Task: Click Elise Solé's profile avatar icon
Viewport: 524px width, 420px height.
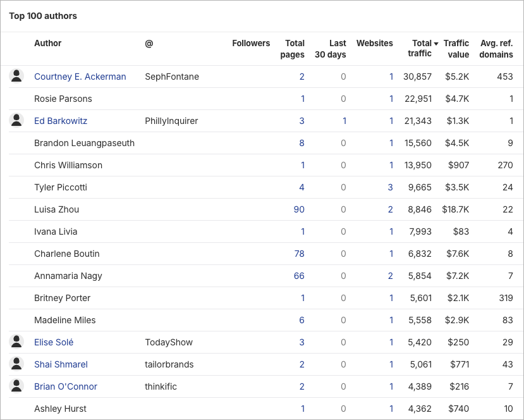Action: coord(16,342)
